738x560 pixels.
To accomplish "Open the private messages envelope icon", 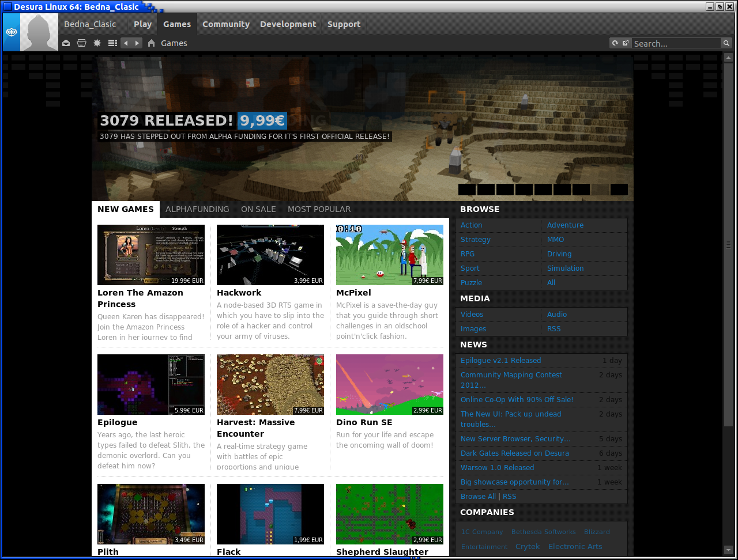I will click(66, 43).
